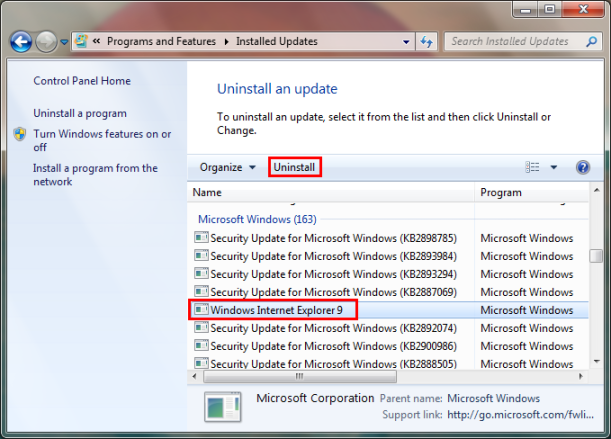The image size is (611, 439).
Task: Select Security Update KB2887069 row
Action: 388,292
